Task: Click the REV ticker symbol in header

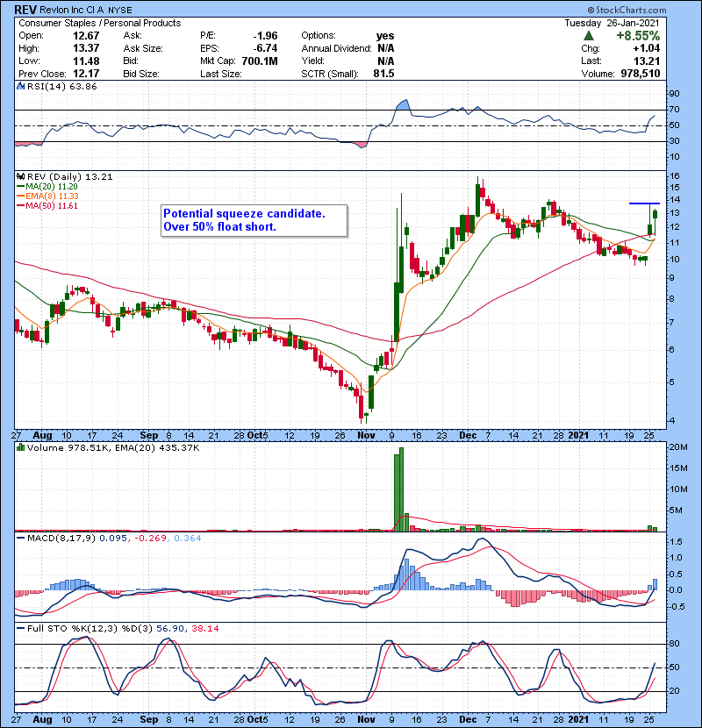Action: [x=25, y=9]
